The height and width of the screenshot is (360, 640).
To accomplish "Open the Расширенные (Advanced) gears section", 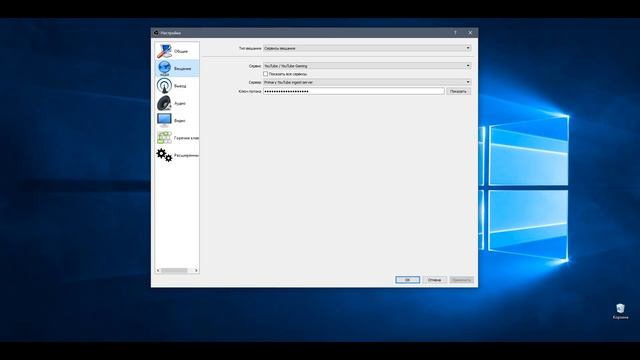I will pos(177,155).
